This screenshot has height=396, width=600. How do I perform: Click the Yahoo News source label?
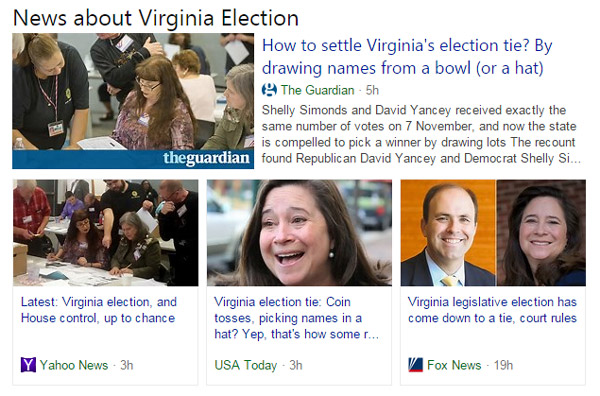tap(74, 365)
